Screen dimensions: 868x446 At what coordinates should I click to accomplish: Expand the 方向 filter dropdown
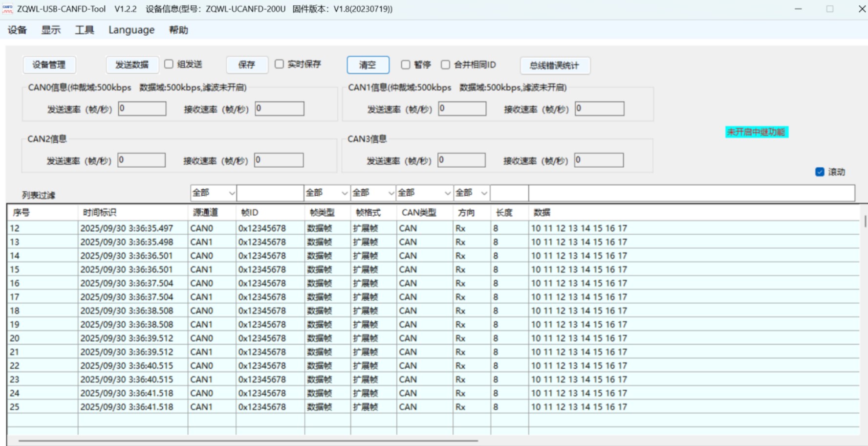click(471, 193)
